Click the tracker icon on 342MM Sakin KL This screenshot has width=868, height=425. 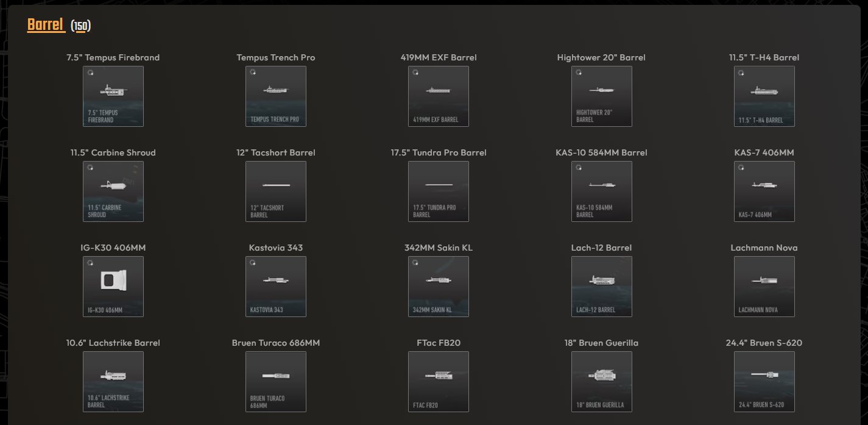coord(414,263)
